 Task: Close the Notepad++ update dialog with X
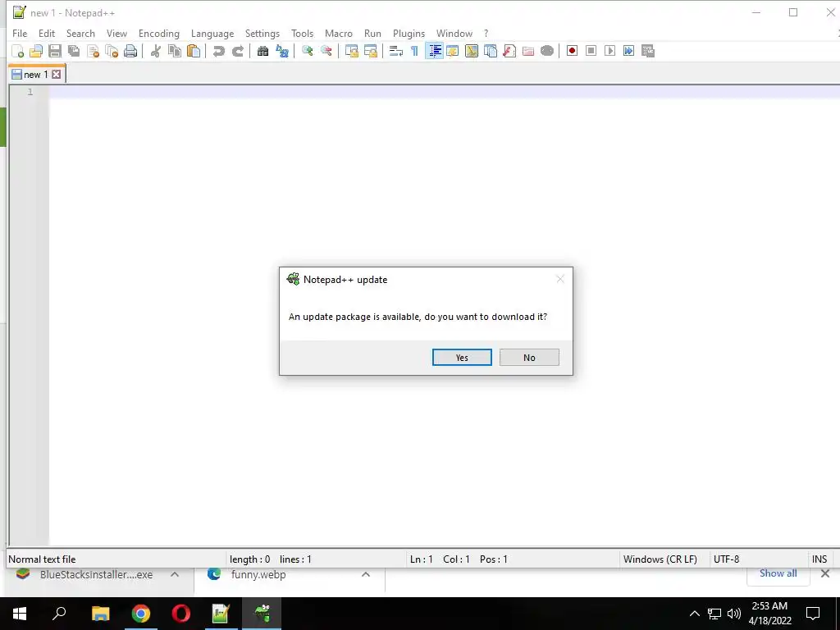tap(559, 279)
